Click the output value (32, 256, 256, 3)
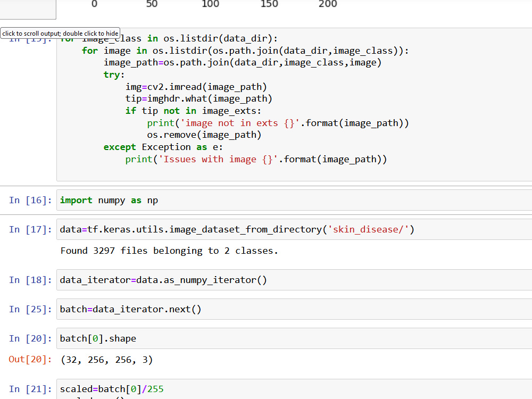Viewport: 532px width, 399px height. point(106,360)
